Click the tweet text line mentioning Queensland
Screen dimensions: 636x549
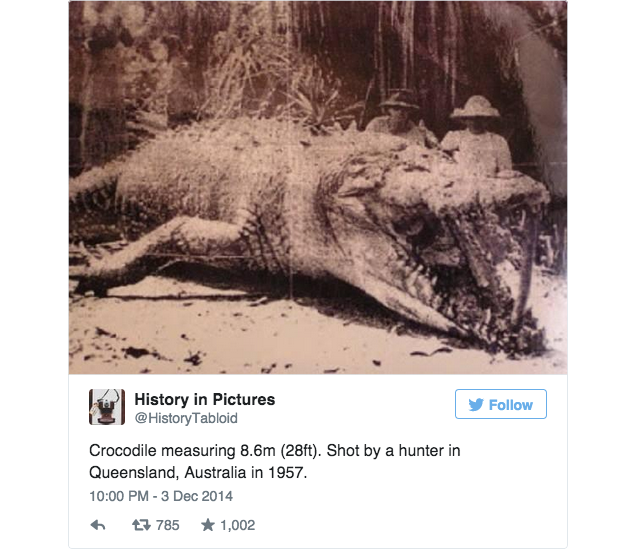[198, 473]
